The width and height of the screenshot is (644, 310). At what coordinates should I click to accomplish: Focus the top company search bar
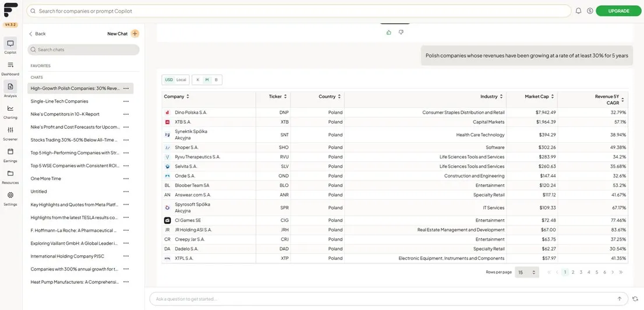click(x=299, y=11)
